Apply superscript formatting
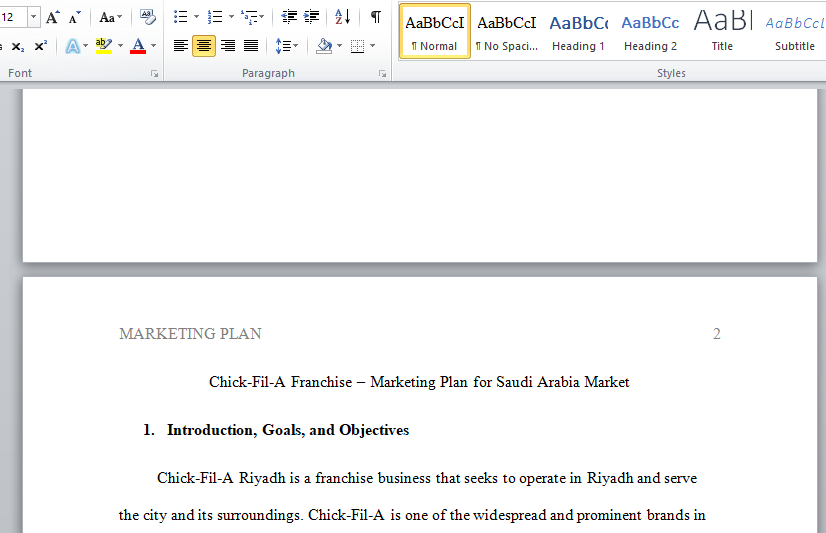Image resolution: width=826 pixels, height=533 pixels. click(x=41, y=46)
